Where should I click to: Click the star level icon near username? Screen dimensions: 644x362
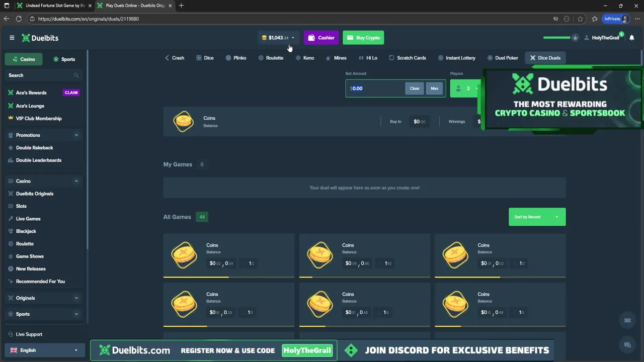[575, 38]
